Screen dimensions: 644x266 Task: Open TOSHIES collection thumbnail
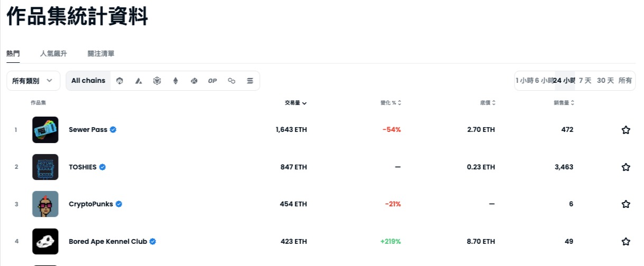click(x=45, y=167)
